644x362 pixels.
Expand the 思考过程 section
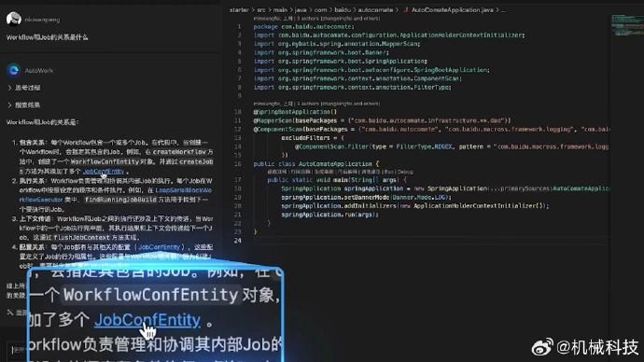24,88
